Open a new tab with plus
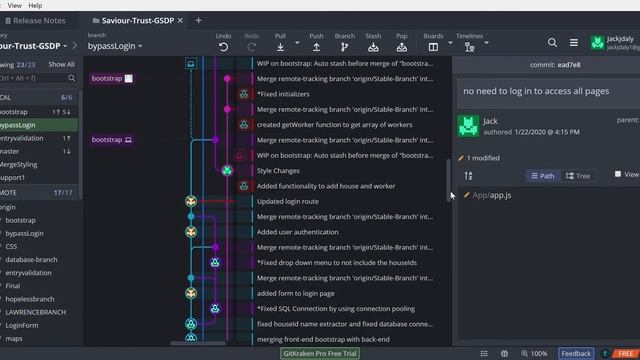Screen dimensions: 640x360 coord(199,20)
